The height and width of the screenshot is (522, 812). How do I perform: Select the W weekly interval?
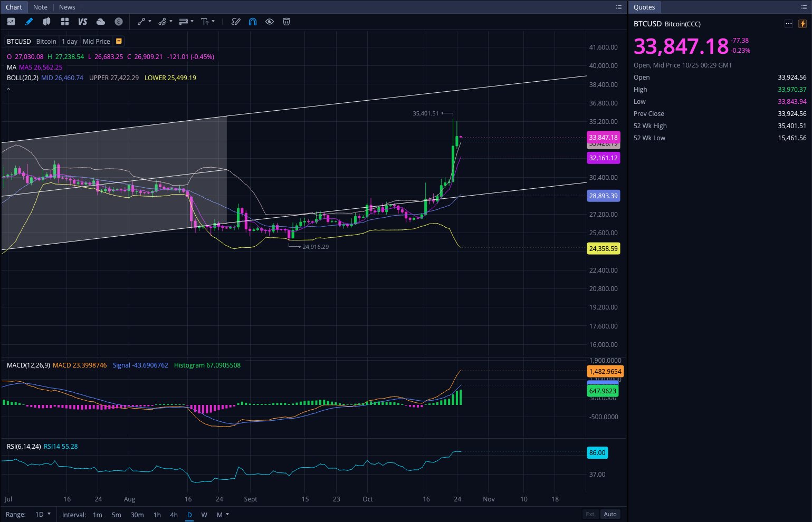(x=204, y=515)
